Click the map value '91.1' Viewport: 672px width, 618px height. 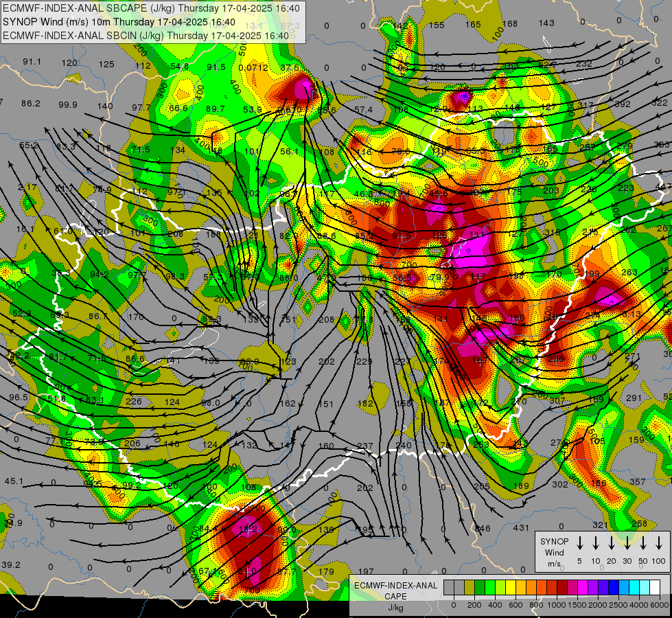[32, 62]
